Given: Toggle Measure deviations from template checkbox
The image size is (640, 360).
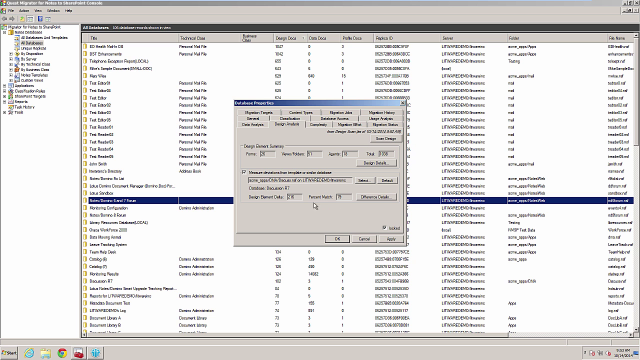Looking at the screenshot, I should [x=244, y=172].
